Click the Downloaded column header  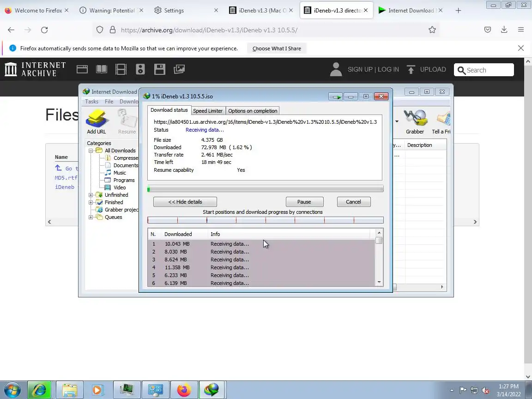tap(185, 234)
